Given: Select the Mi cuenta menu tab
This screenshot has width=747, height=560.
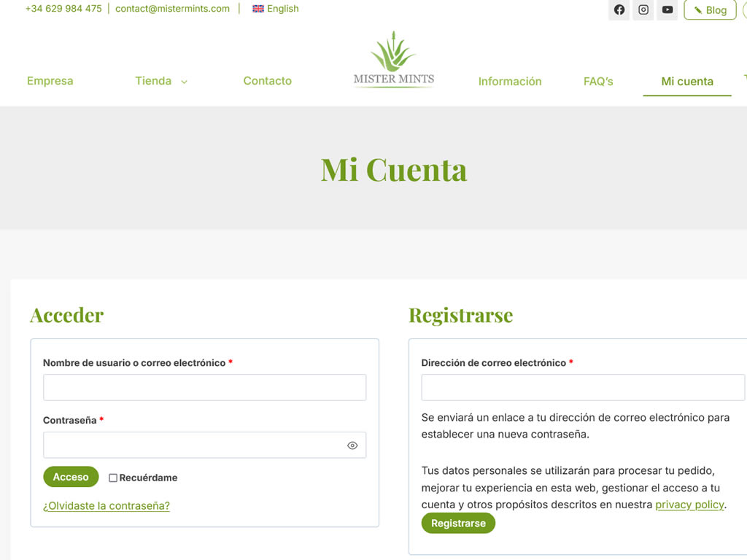Looking at the screenshot, I should pyautogui.click(x=687, y=82).
